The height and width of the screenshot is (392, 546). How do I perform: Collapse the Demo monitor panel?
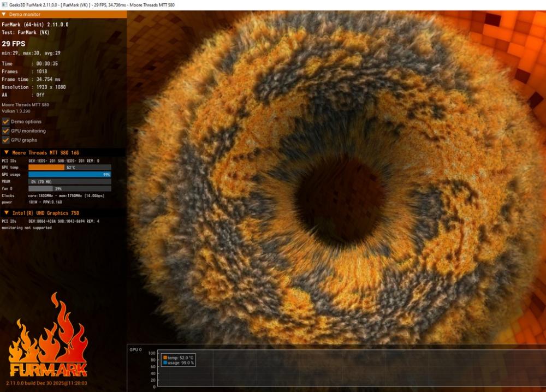[x=4, y=15]
